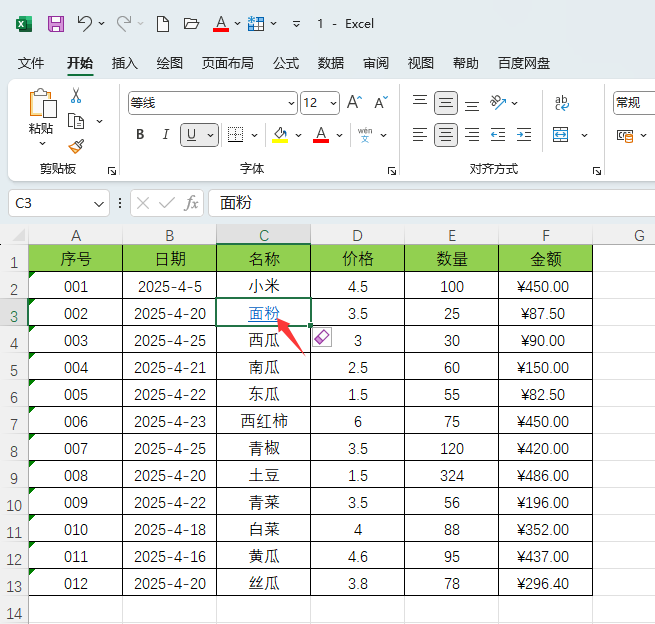Image resolution: width=655 pixels, height=624 pixels.
Task: Click the table borders icon in title bar
Action: [256, 24]
